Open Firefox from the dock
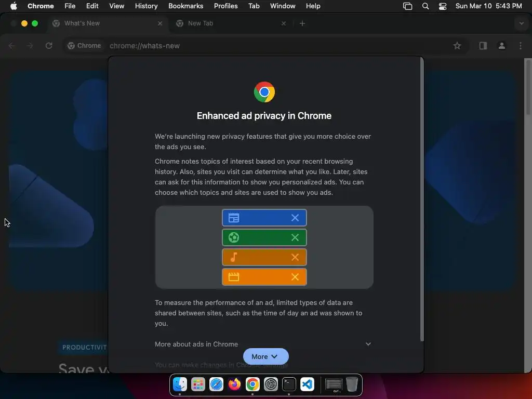532x399 pixels. [x=234, y=384]
